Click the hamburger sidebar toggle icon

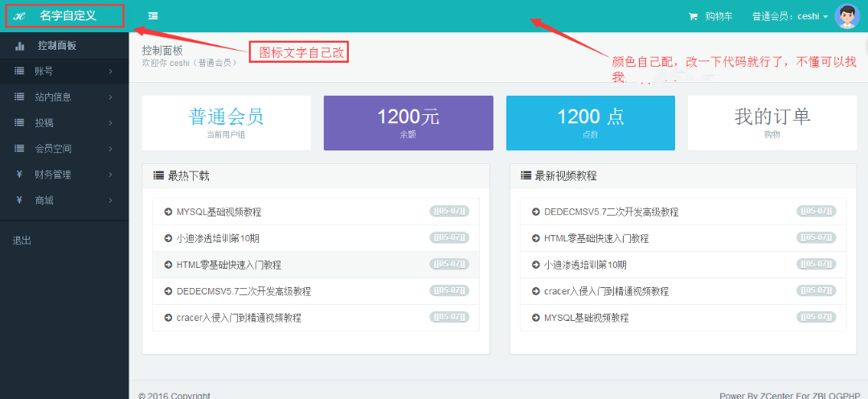click(x=153, y=16)
